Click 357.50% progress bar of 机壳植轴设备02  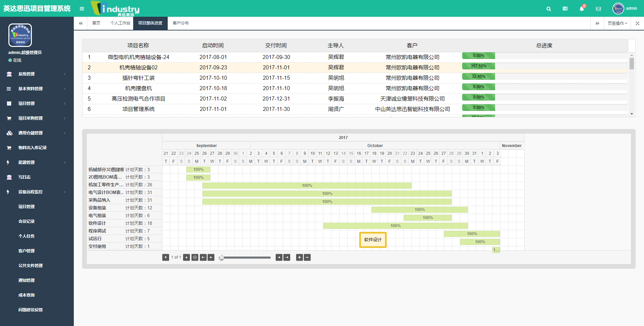[x=479, y=66]
